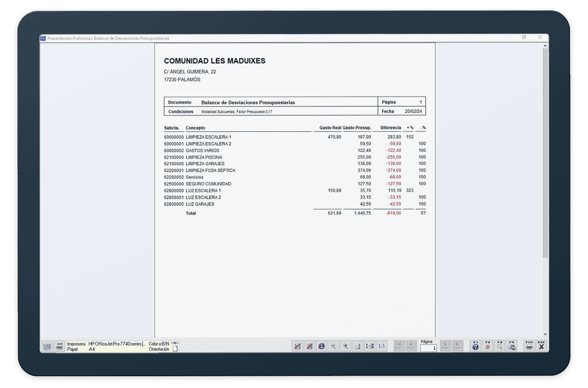Screen dimensions: 588x388
Task: Open F3 search magnifier icon
Action: [499, 346]
